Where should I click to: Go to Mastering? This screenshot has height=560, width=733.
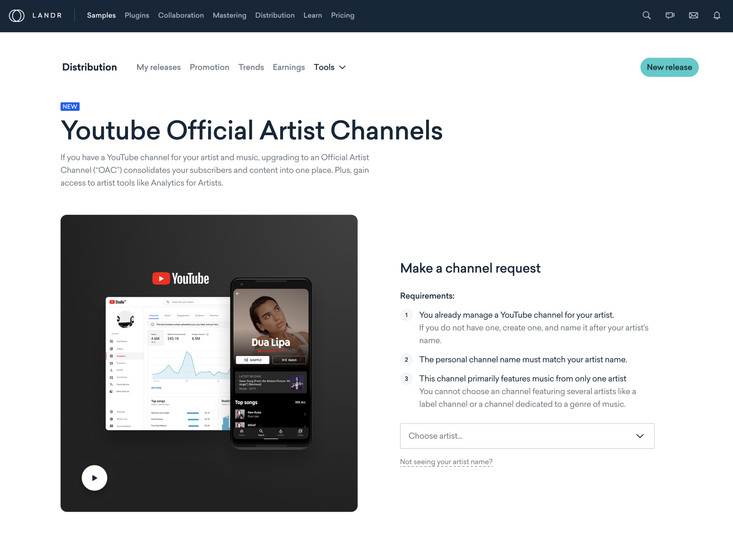(x=229, y=15)
